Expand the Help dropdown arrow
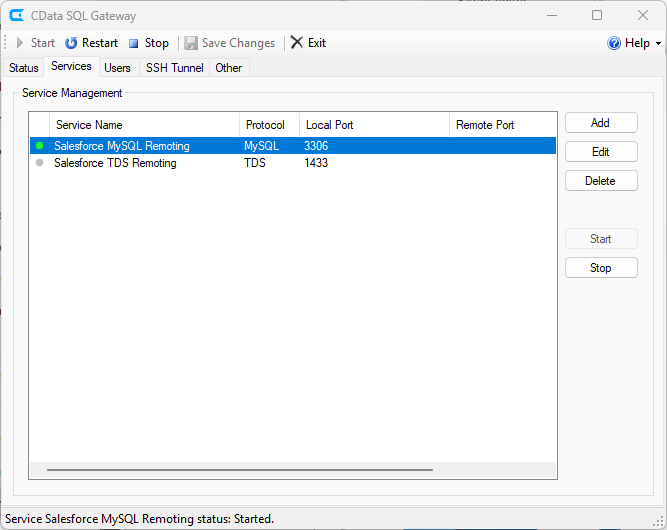 coord(658,44)
